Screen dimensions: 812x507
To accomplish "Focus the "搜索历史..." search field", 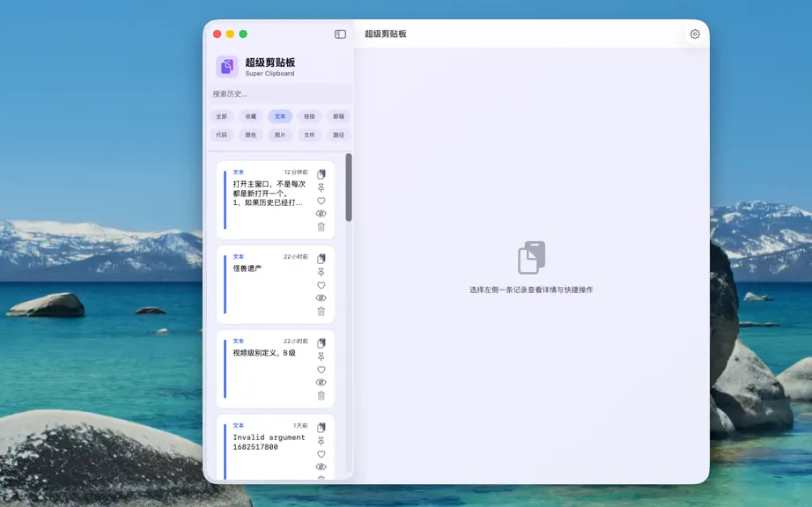I will tap(280, 93).
